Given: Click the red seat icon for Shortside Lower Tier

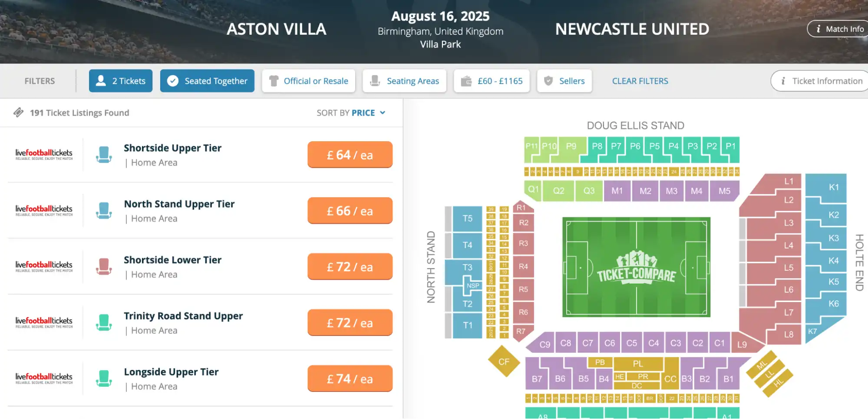Looking at the screenshot, I should (103, 266).
